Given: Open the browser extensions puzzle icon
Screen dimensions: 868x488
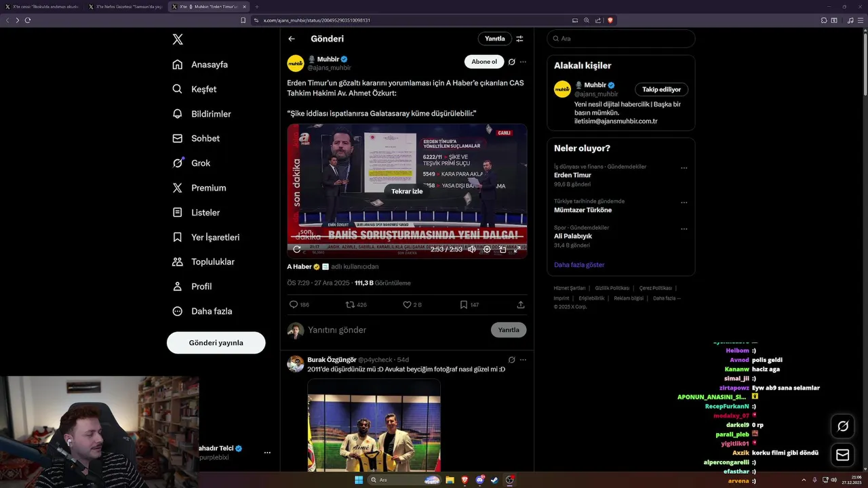Looking at the screenshot, I should coord(824,20).
